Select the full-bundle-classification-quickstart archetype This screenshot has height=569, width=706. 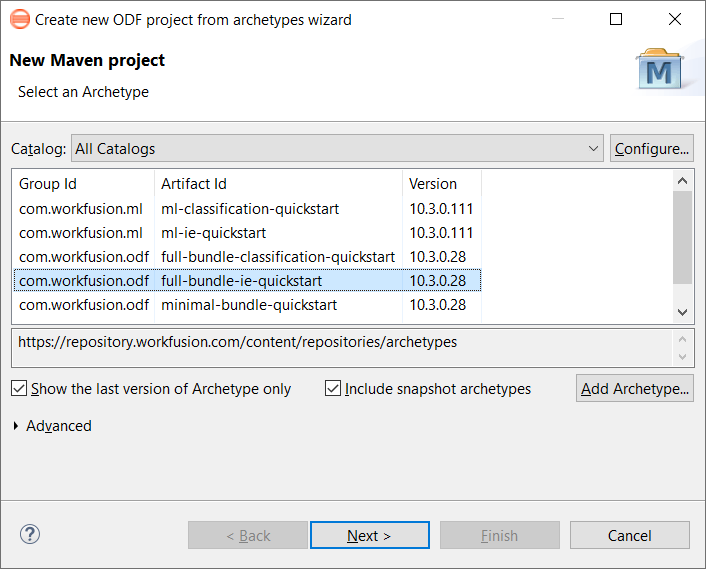[x=247, y=257]
